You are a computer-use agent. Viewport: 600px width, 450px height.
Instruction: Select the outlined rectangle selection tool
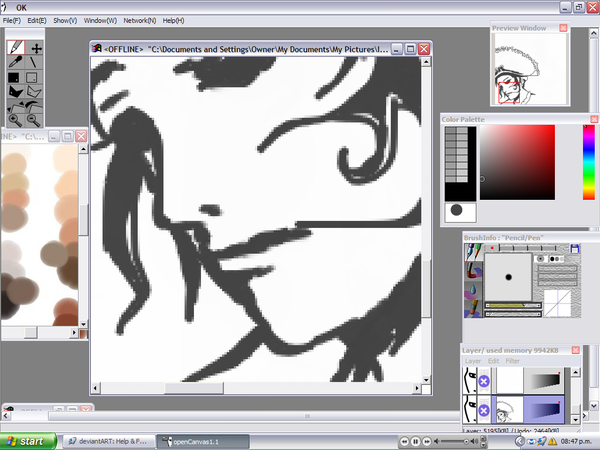(32, 78)
